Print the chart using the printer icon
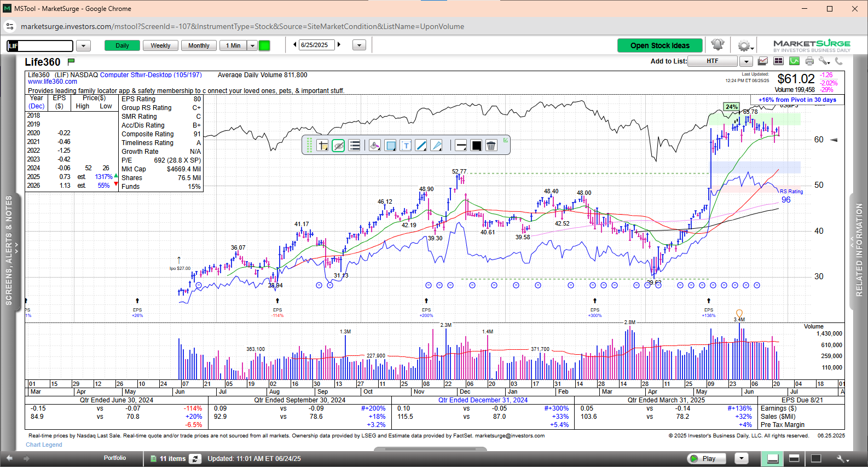The image size is (868, 467). point(809,61)
